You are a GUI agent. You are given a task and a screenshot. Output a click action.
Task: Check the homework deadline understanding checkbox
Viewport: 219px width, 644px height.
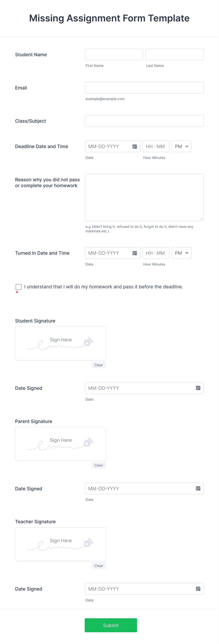18,287
